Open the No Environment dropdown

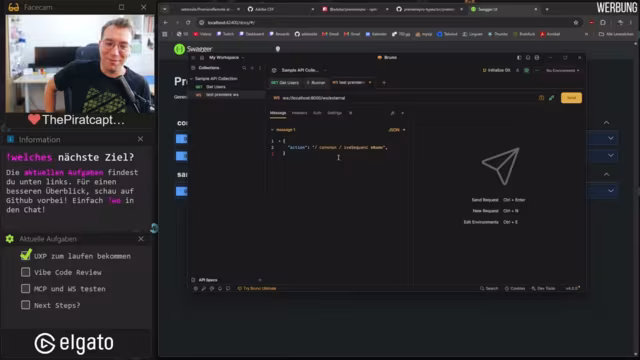(562, 70)
